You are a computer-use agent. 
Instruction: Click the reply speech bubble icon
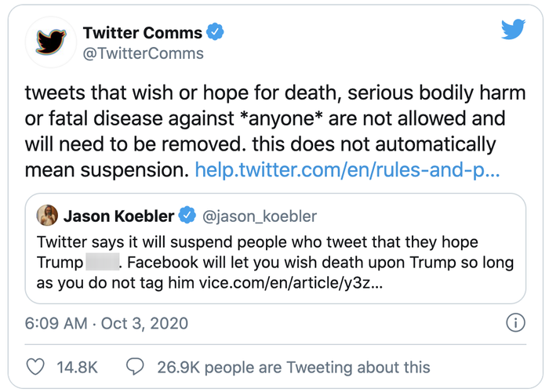pyautogui.click(x=135, y=367)
